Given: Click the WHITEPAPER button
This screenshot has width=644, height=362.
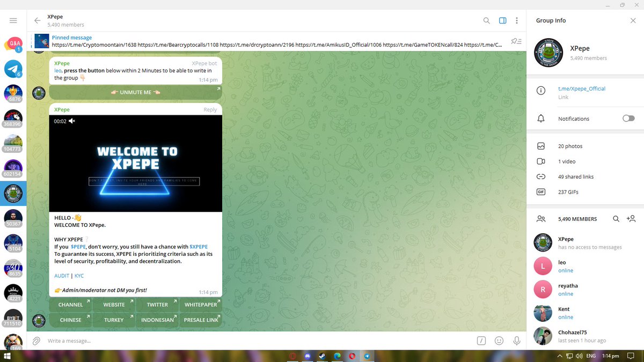Looking at the screenshot, I should 201,305.
